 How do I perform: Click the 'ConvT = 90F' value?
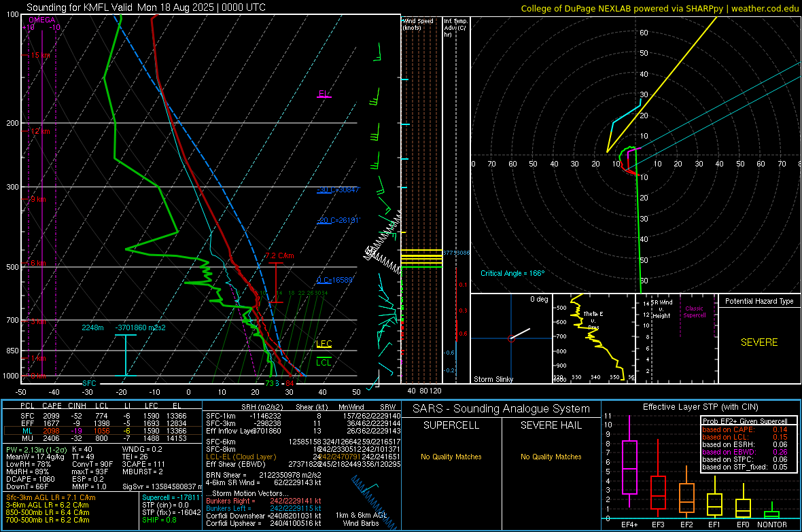pos(92,464)
